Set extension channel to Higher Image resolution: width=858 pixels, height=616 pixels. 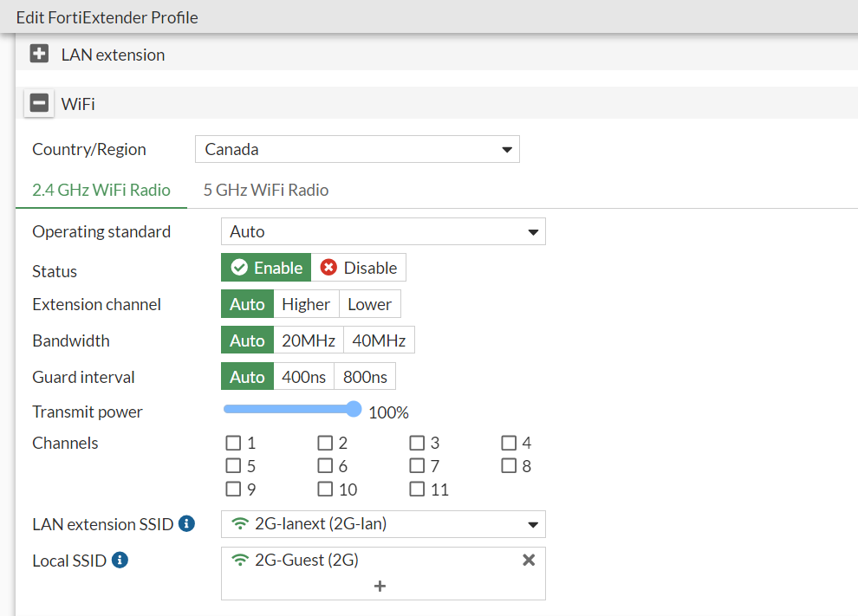pos(306,304)
